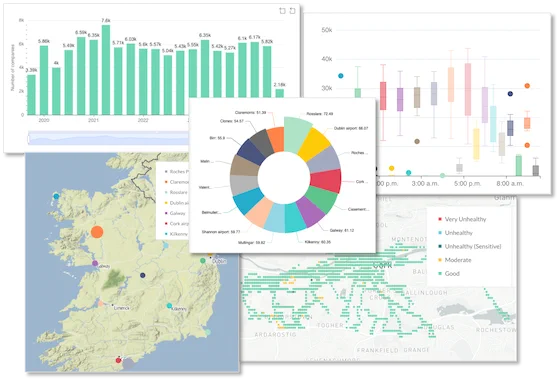Toggle Kilkenny in the weather map legend

pos(176,234)
